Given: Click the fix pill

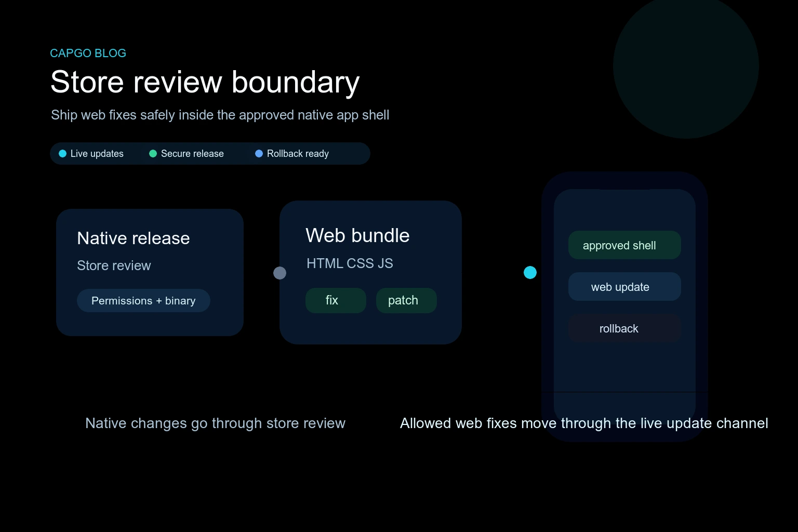Looking at the screenshot, I should click(336, 300).
